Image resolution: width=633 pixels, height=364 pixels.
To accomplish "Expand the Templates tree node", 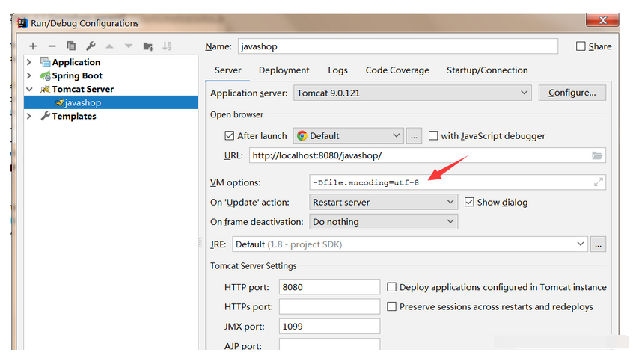I will [x=29, y=116].
